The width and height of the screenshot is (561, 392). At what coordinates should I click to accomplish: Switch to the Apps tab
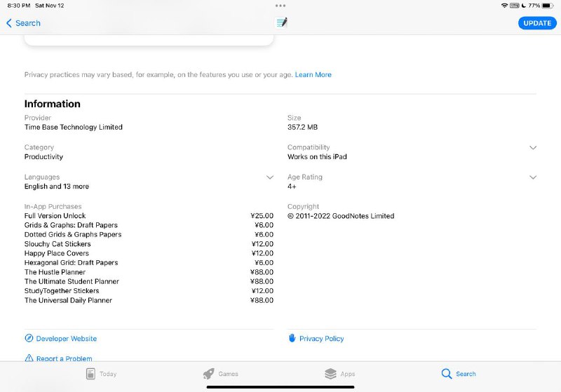tap(339, 374)
